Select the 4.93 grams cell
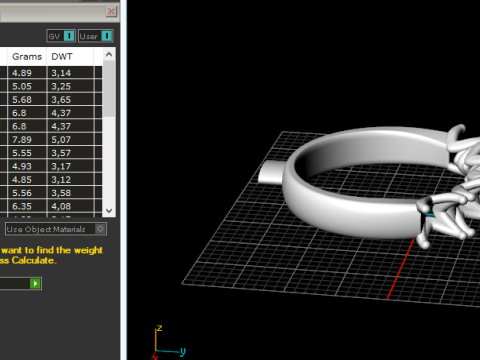Viewport: 480px width, 360px height. [x=27, y=166]
